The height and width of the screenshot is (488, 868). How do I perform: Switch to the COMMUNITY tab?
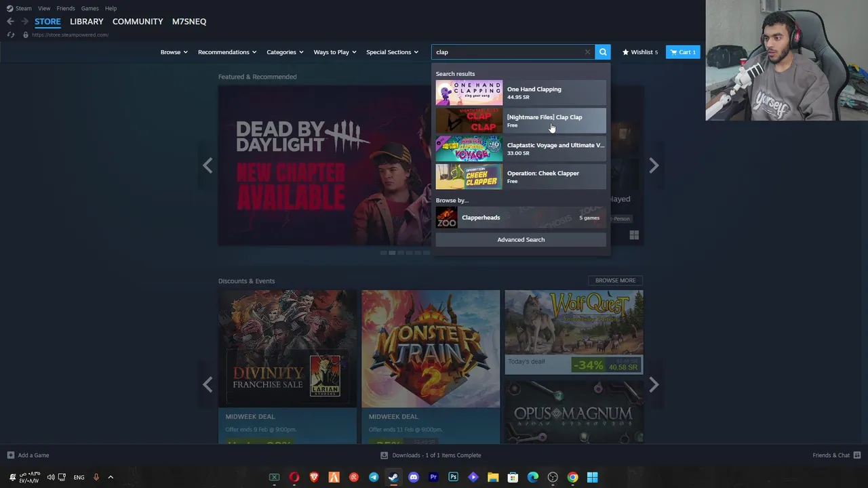(138, 22)
